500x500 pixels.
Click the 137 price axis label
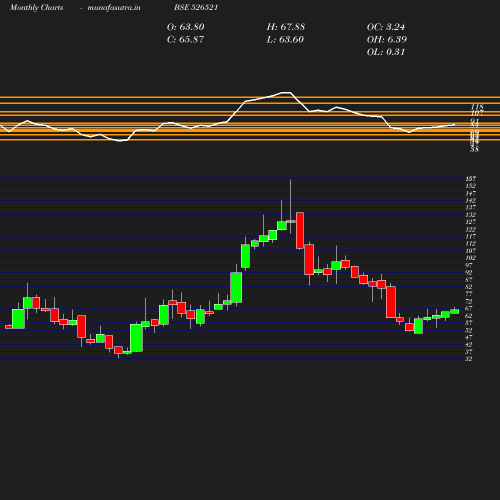tap(470, 207)
